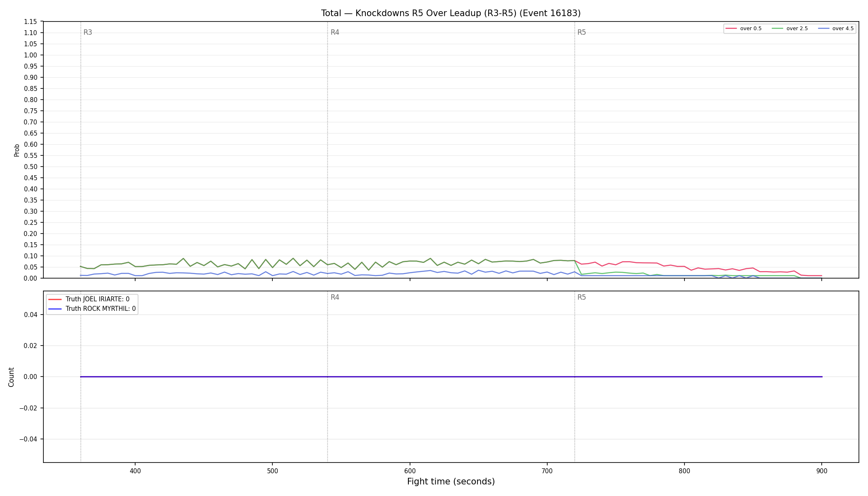Image resolution: width=868 pixels, height=496 pixels.
Task: Click the 0.10 tick on the Prob axis
Action: click(x=31, y=256)
